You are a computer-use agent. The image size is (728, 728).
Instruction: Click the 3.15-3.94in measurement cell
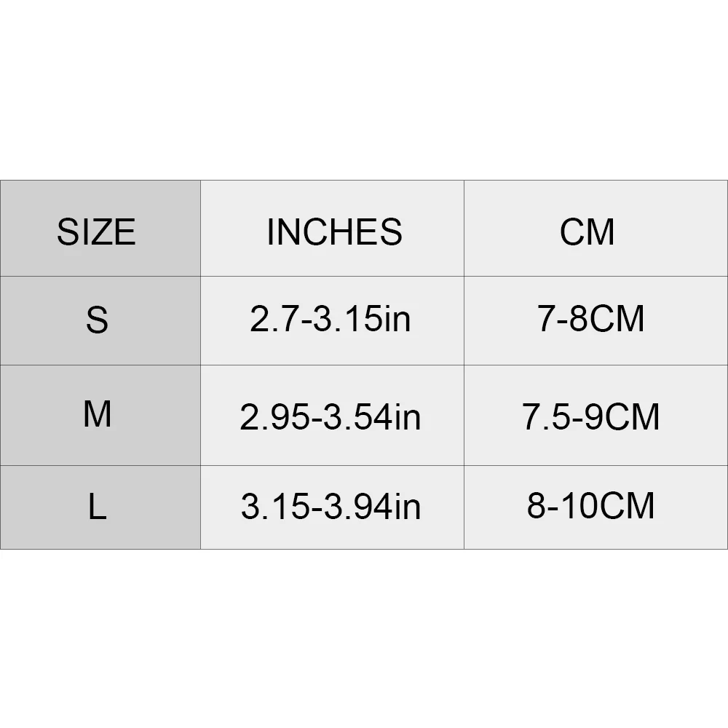point(331,507)
